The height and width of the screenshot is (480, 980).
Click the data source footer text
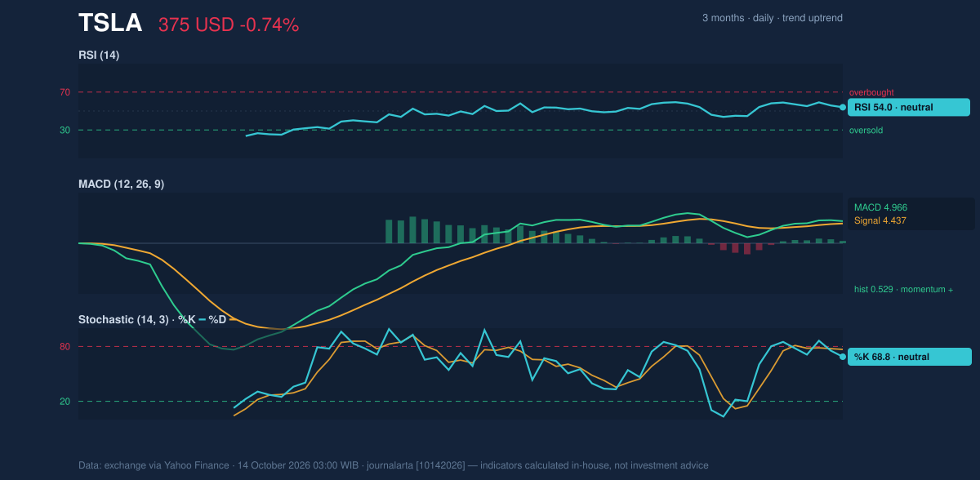pyautogui.click(x=394, y=465)
